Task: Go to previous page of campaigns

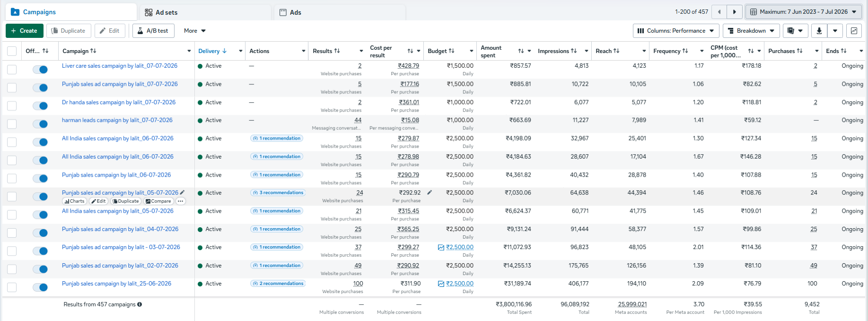Action: pyautogui.click(x=719, y=12)
